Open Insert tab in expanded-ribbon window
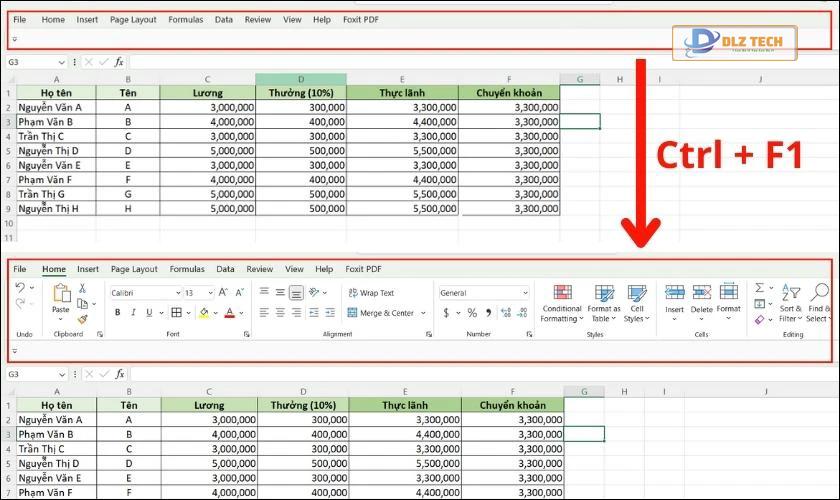The width and height of the screenshot is (840, 500). [88, 269]
